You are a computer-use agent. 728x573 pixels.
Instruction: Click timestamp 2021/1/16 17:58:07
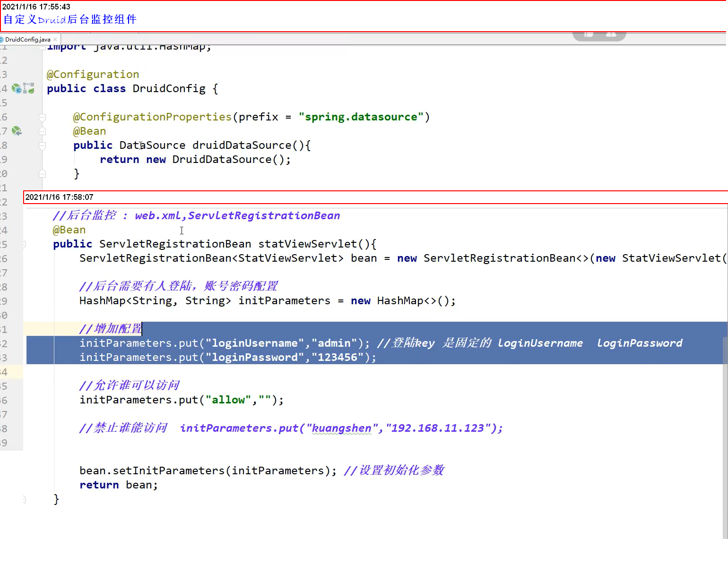click(x=59, y=197)
